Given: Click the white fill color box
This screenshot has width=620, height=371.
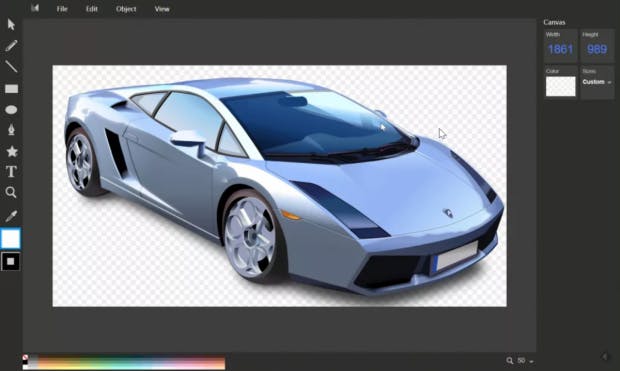Looking at the screenshot, I should pyautogui.click(x=11, y=238).
